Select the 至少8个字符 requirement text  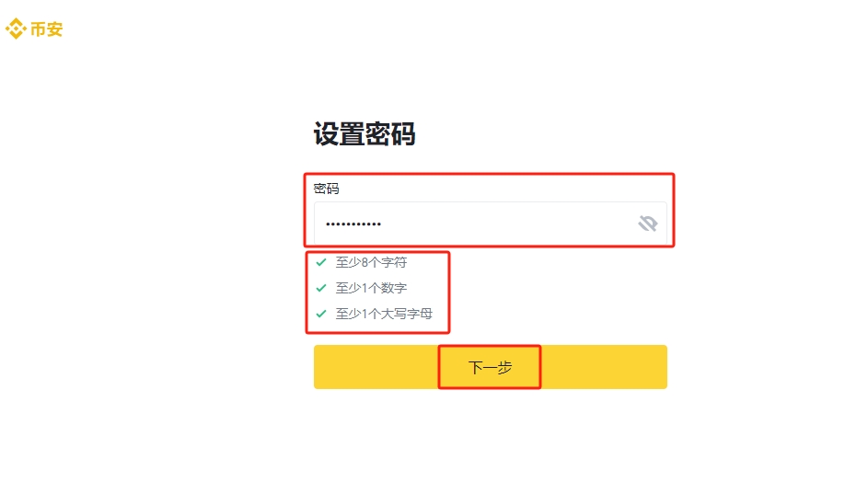pos(371,262)
